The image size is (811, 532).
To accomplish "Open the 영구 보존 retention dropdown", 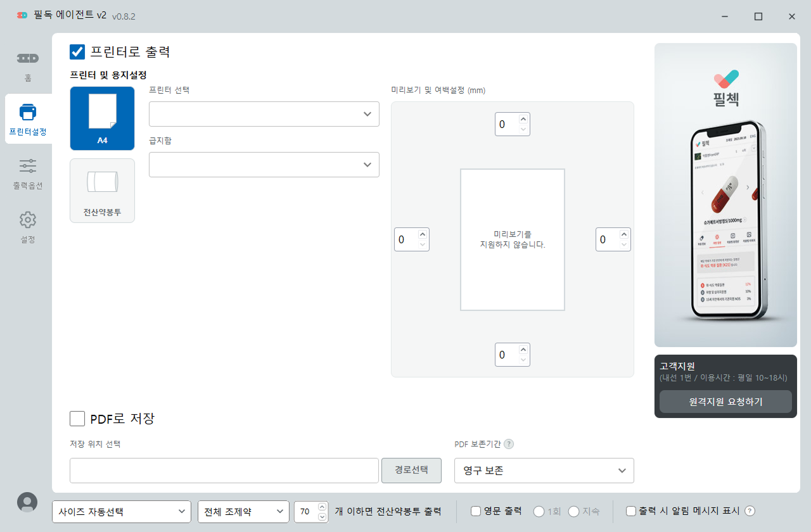I will pos(544,471).
